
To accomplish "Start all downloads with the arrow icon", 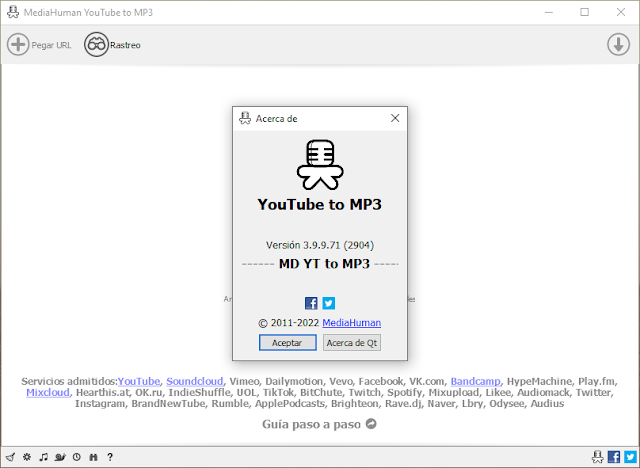I will pyautogui.click(x=618, y=44).
